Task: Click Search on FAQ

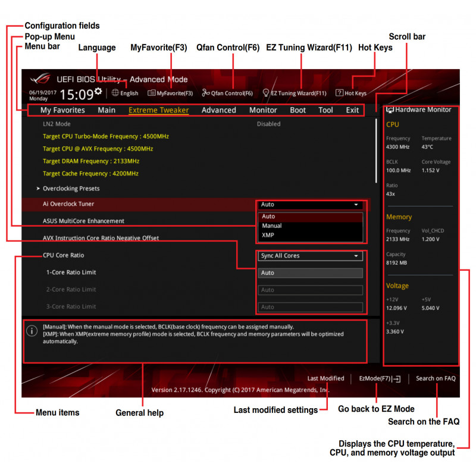Action: 436,378
